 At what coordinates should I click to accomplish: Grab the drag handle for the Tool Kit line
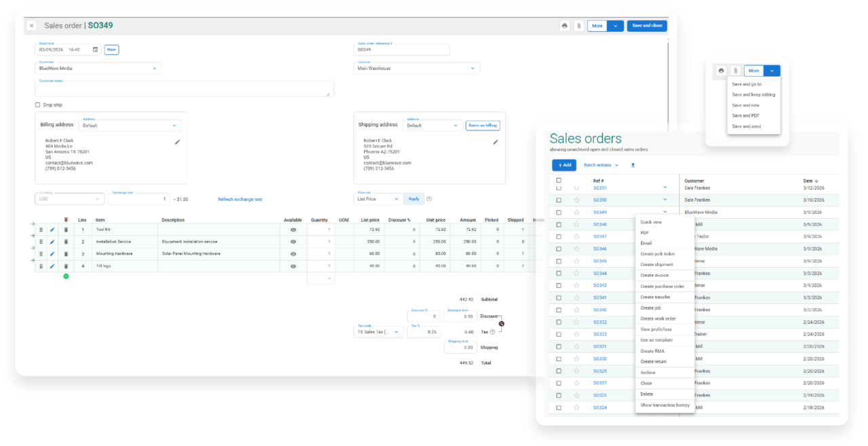[41, 229]
